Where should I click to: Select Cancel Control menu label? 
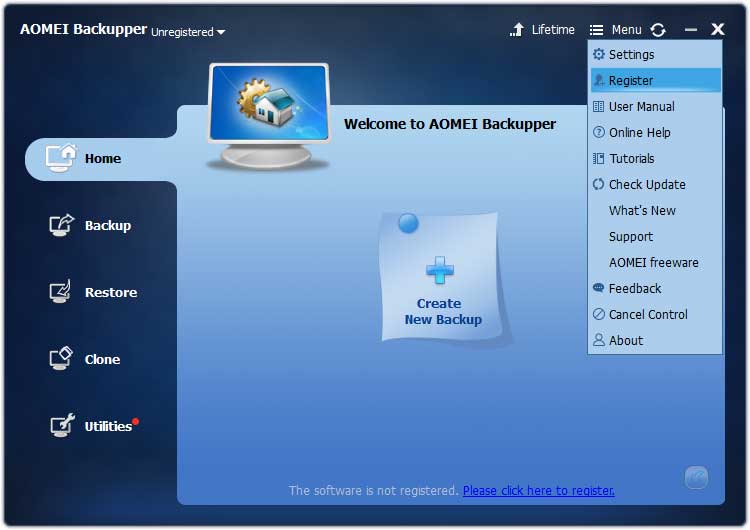648,314
